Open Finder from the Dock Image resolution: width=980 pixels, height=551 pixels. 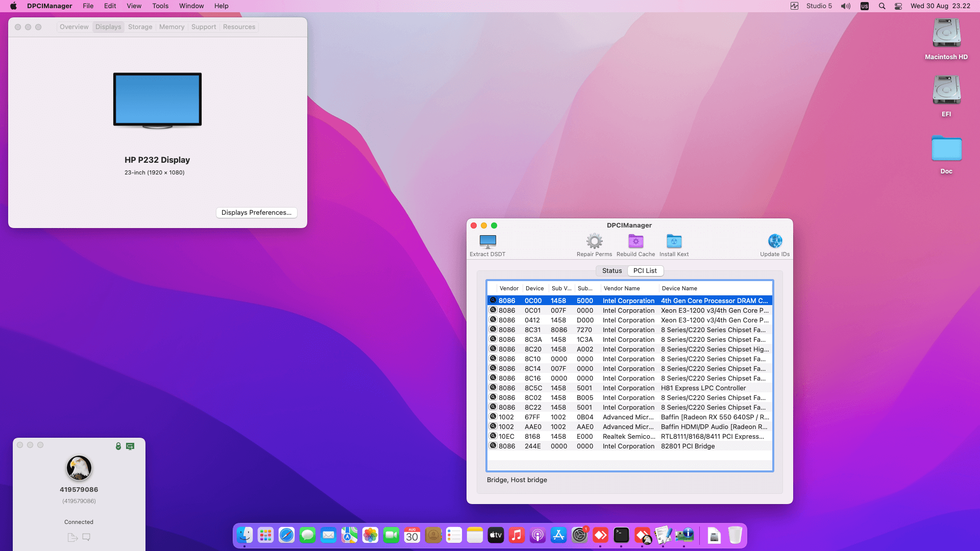coord(244,535)
